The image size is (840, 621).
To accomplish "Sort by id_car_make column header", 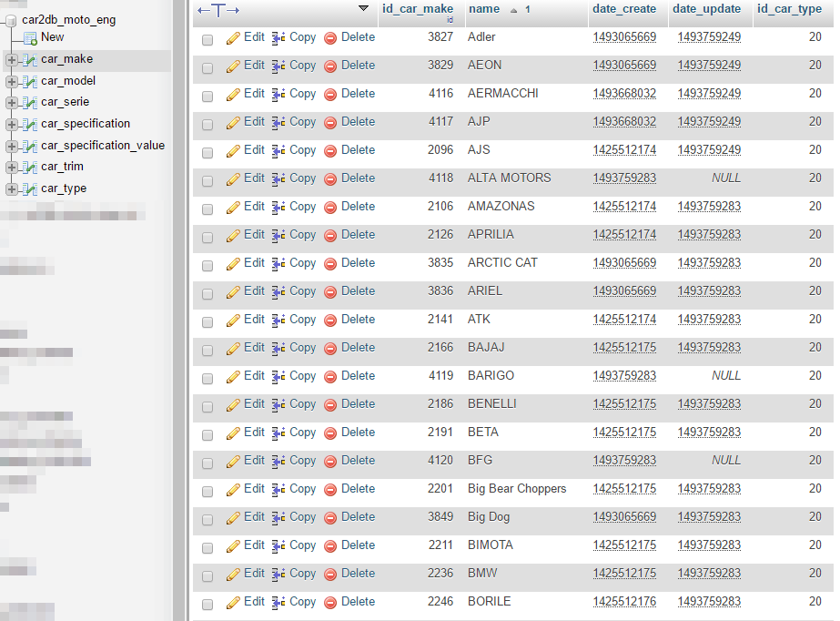I will [x=418, y=8].
